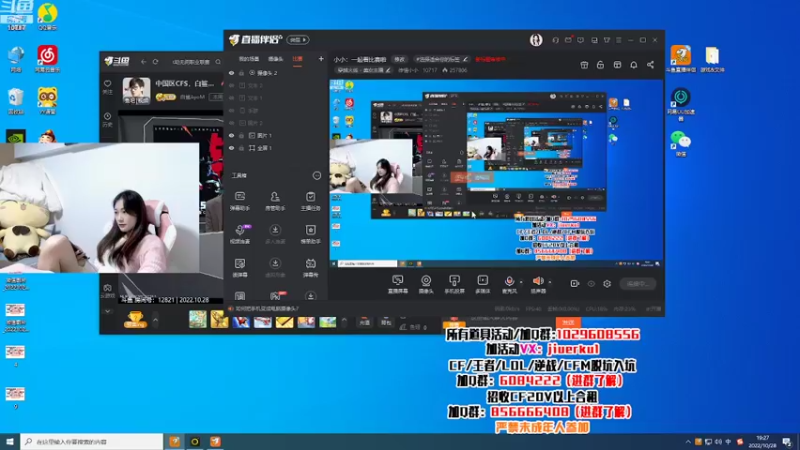Open streamer avatar profile
The image size is (800, 450).
[x=536, y=40]
